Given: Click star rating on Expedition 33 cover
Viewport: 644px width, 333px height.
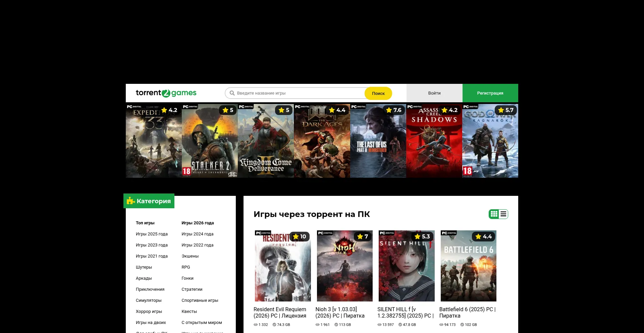Looking at the screenshot, I should point(169,110).
